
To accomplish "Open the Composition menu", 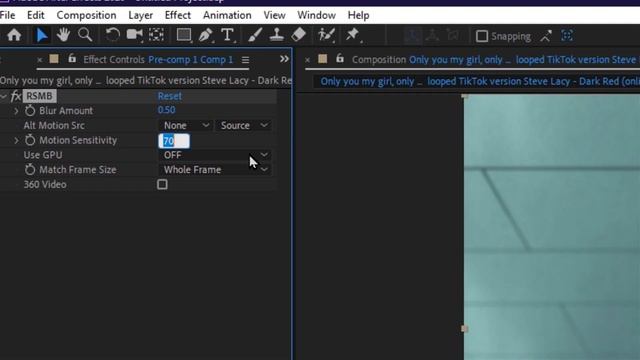I will (86, 15).
